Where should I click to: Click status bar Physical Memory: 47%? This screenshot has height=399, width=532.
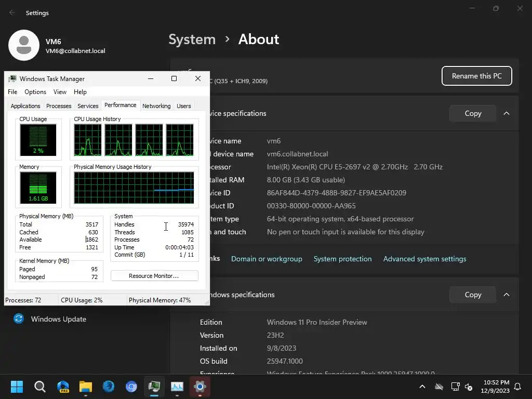tap(159, 300)
